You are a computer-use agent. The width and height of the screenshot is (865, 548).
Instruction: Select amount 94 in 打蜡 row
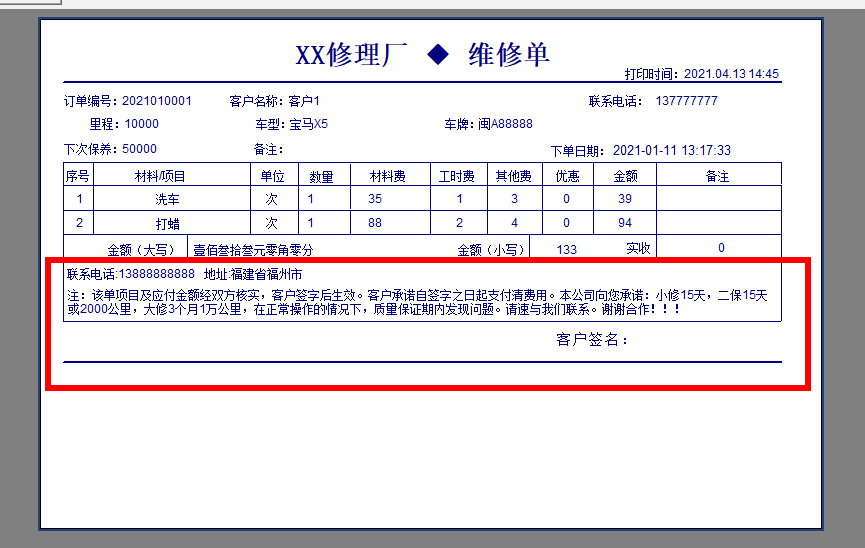point(625,223)
